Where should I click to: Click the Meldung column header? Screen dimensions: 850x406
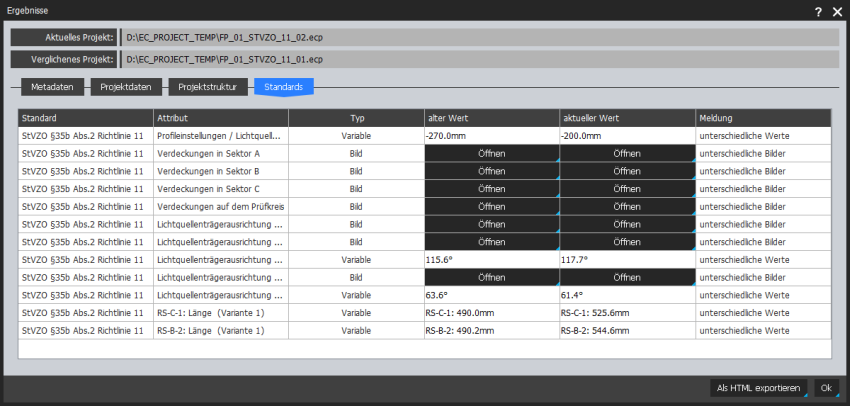763,118
